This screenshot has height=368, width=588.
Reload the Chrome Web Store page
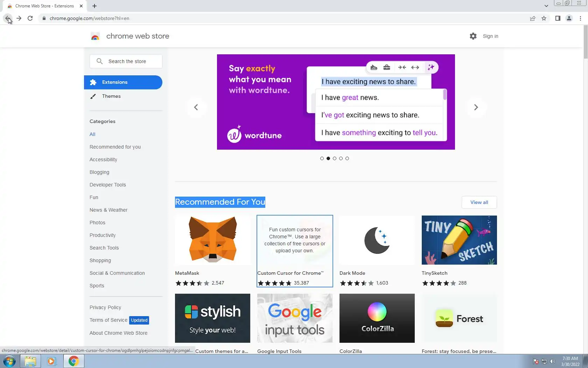[x=30, y=18]
